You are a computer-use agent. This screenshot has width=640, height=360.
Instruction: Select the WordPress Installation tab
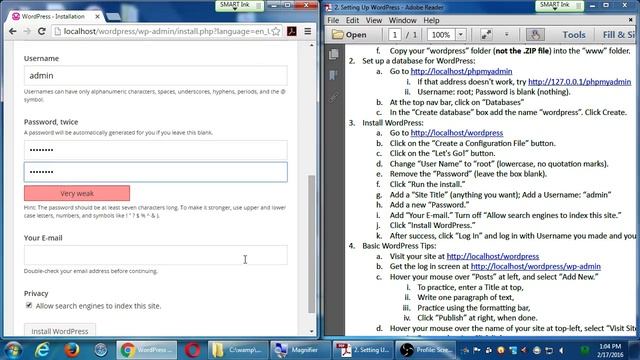(53, 16)
